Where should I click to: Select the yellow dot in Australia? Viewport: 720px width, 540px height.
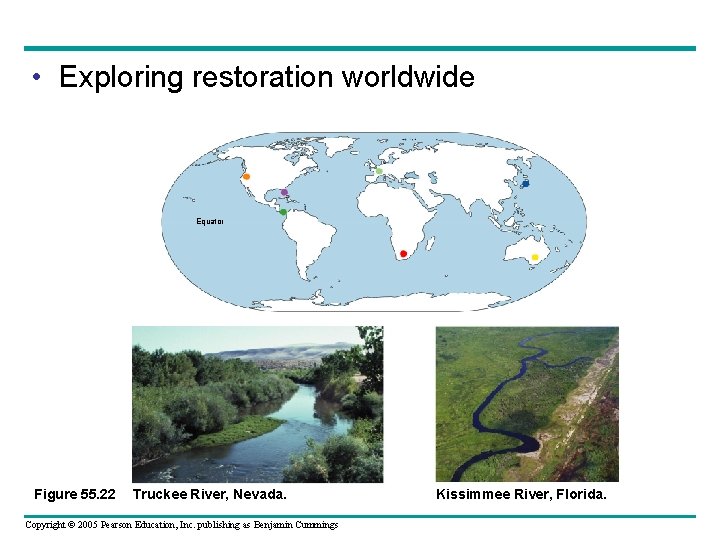pos(534,257)
